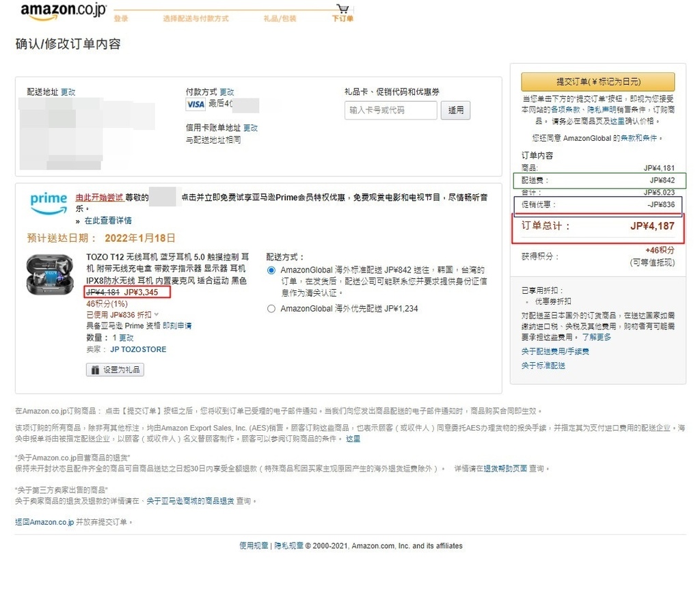
Task: Click the 商品 JP¥4,181 row
Action: pos(597,168)
